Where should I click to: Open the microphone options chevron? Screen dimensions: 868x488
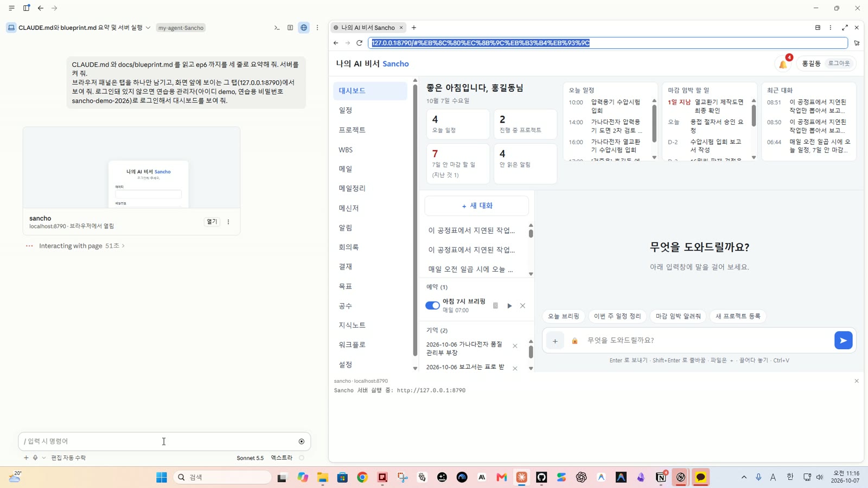pos(44,458)
